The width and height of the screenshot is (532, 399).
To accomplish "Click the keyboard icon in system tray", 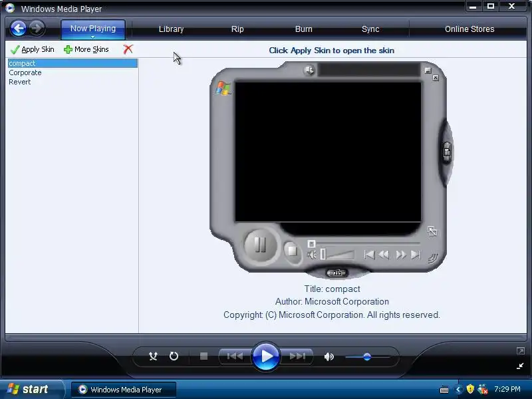I will coord(444,390).
